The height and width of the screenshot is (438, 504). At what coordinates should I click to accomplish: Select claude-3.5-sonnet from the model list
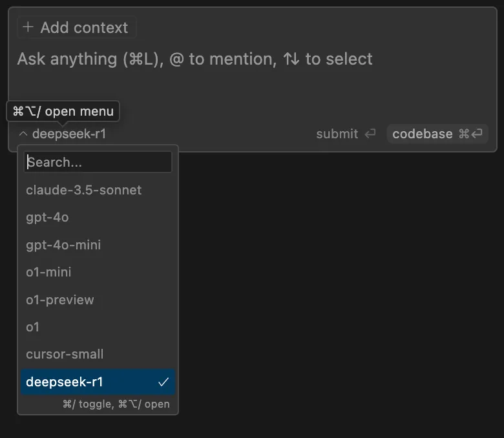pos(83,190)
